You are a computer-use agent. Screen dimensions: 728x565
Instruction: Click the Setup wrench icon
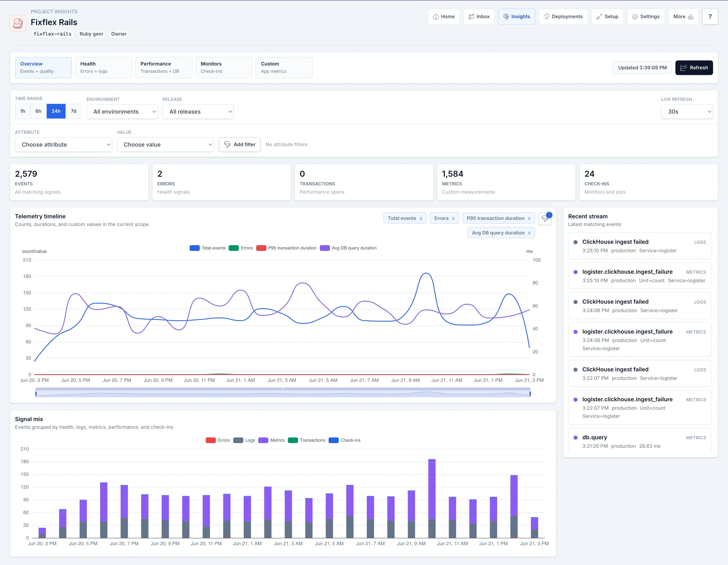(x=599, y=17)
